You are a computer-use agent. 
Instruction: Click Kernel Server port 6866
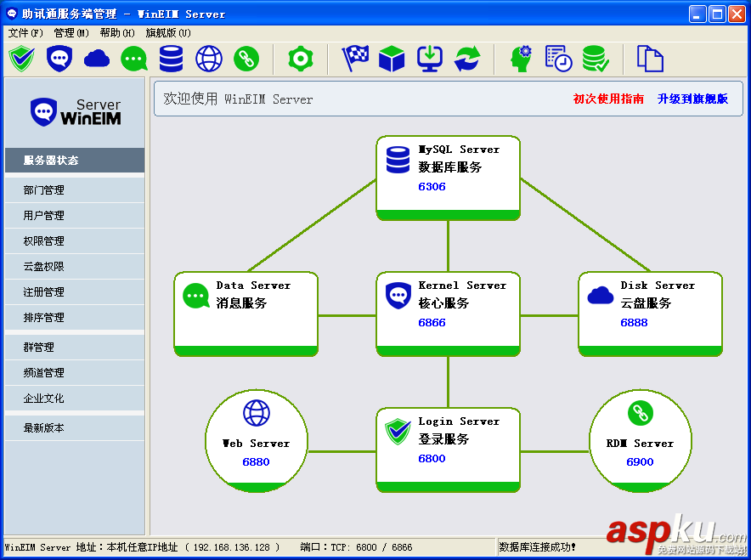[432, 322]
